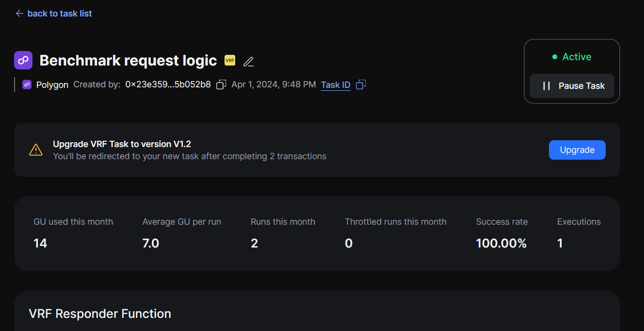Copy creator address 0x23e359...5b052b8 icon
Screen dimensions: 644x331
point(221,84)
